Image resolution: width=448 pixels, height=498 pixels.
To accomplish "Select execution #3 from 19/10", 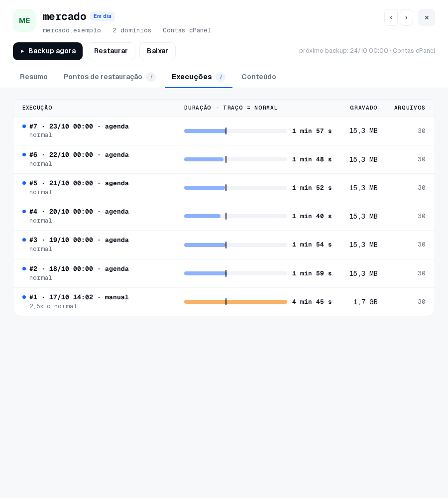I will tap(224, 245).
